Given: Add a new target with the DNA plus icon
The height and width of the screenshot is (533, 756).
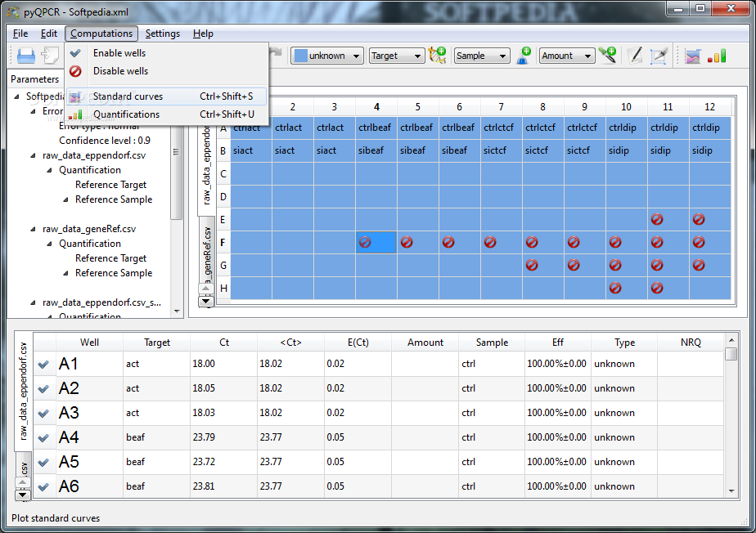Looking at the screenshot, I should click(x=437, y=56).
